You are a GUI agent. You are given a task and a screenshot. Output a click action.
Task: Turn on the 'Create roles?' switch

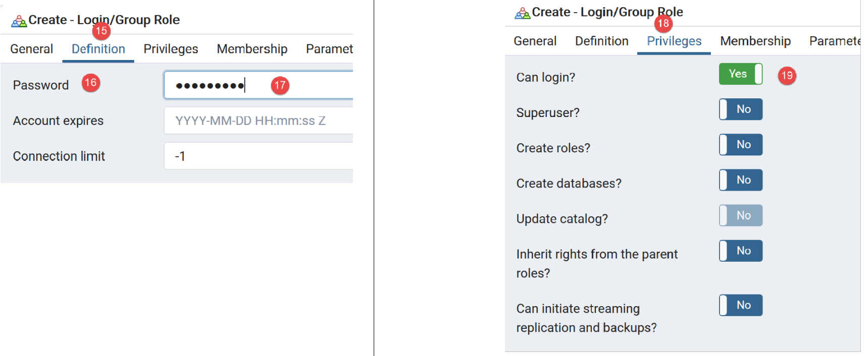[x=740, y=145]
